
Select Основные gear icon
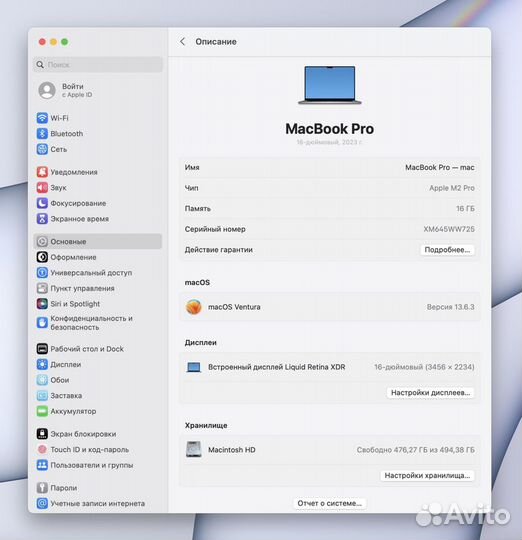(x=42, y=241)
